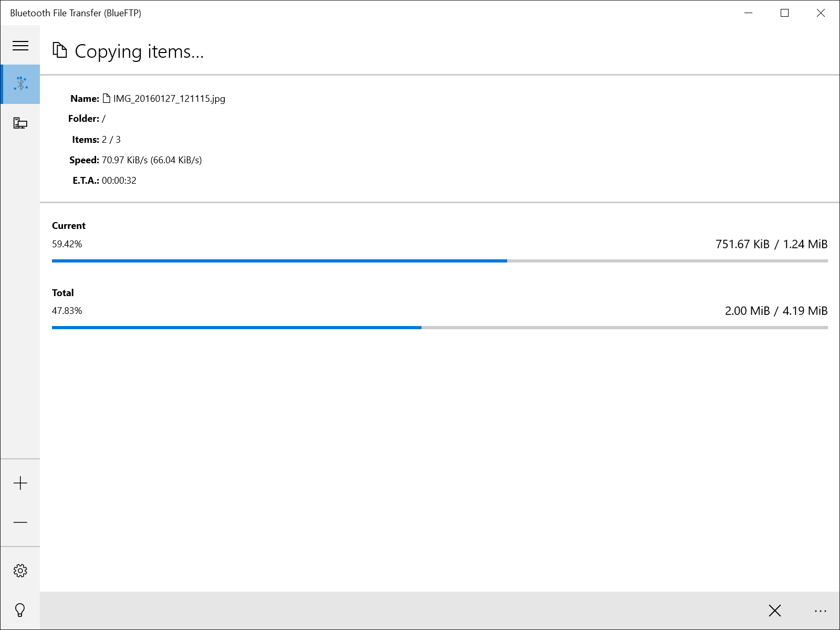Click the Current percentage 59.42%
840x630 pixels.
click(x=67, y=244)
